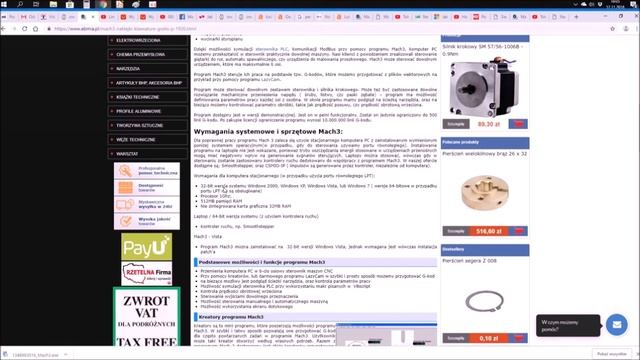The width and height of the screenshot is (640, 360).
Task: Add the 0,10 zł Seeger ring to cart
Action: [x=518, y=338]
